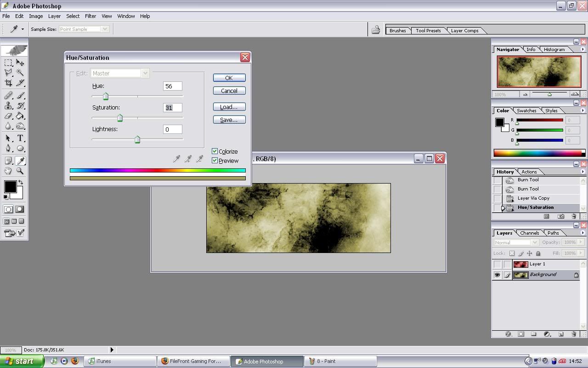Viewport: 588px width, 368px height.
Task: Toggle the Preview checkbox
Action: coord(215,161)
